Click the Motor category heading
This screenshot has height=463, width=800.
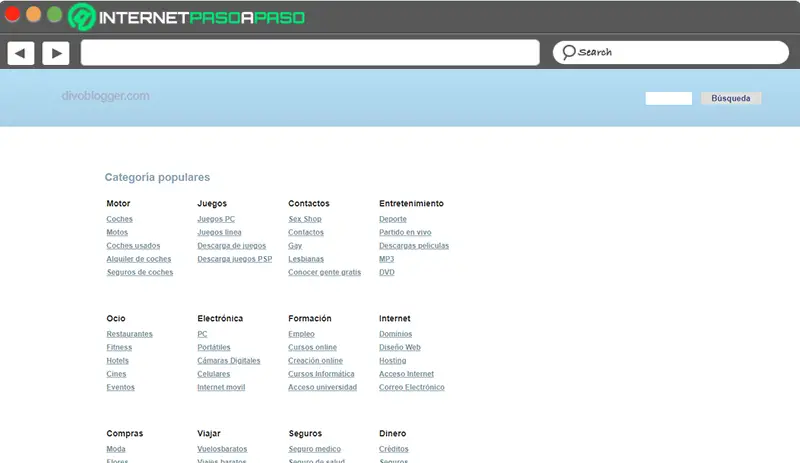[x=118, y=203]
